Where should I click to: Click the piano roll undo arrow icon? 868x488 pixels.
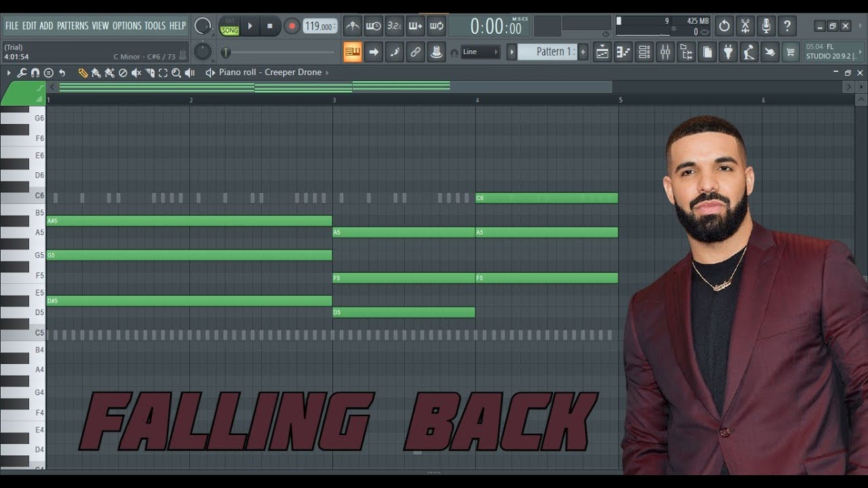62,73
